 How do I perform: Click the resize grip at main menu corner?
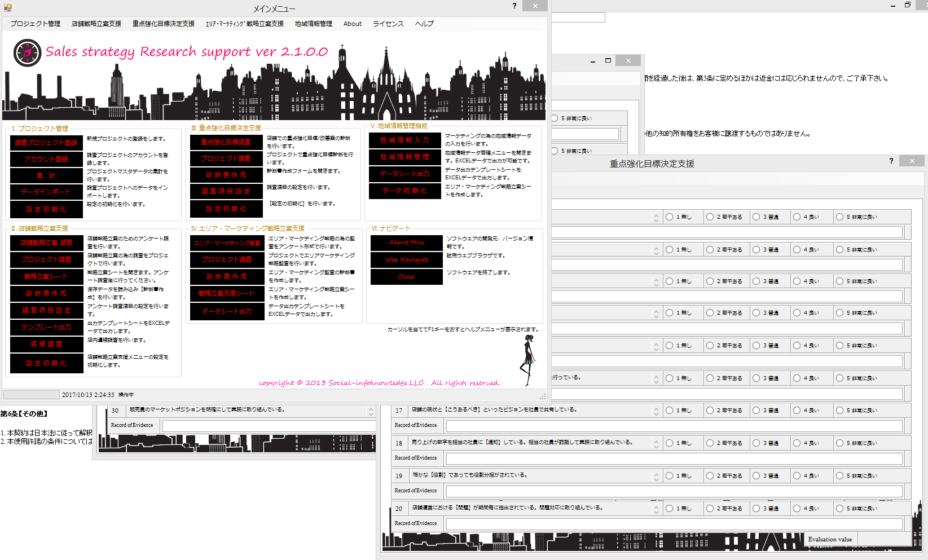[543, 396]
